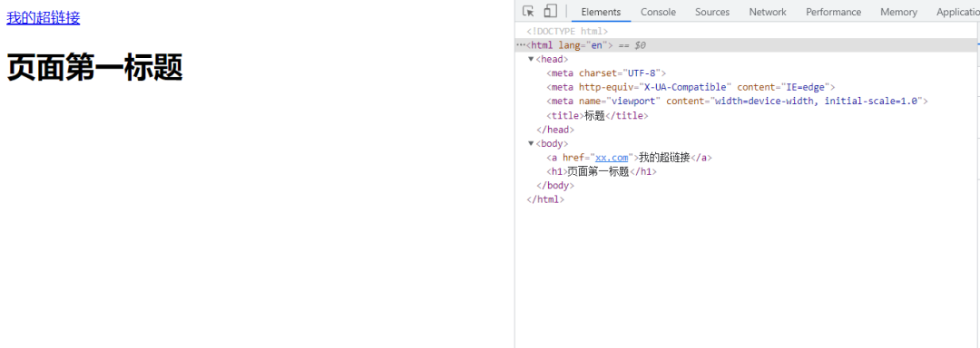Open the Memory tab

coord(898,12)
